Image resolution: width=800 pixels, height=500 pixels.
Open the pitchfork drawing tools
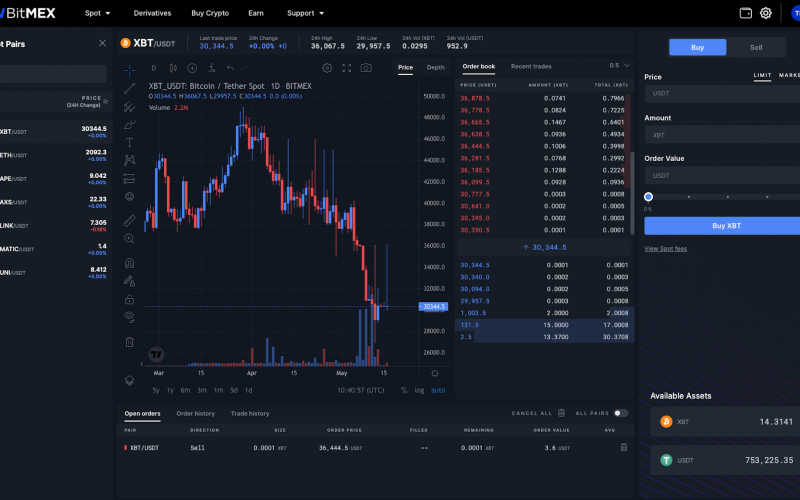point(130,106)
